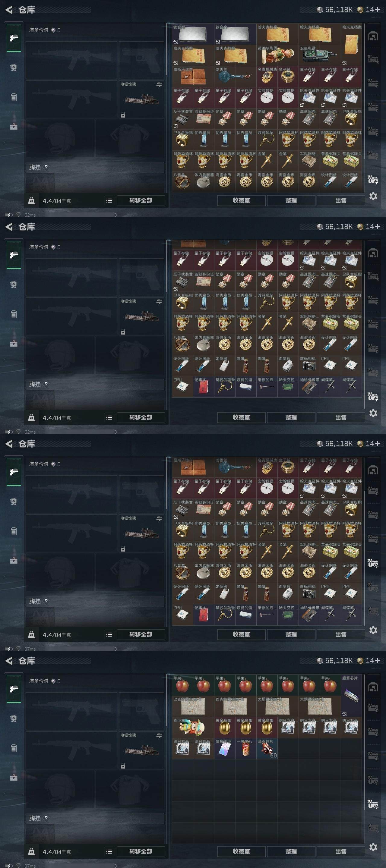The image size is (386, 868).
Task: Toggle the swap arrows on 电锯惊魂 slot in 钛合金 view
Action: 159,85
